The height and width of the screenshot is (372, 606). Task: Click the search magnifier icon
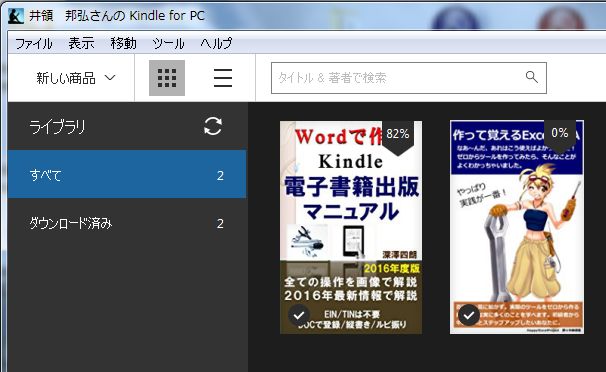pos(532,77)
